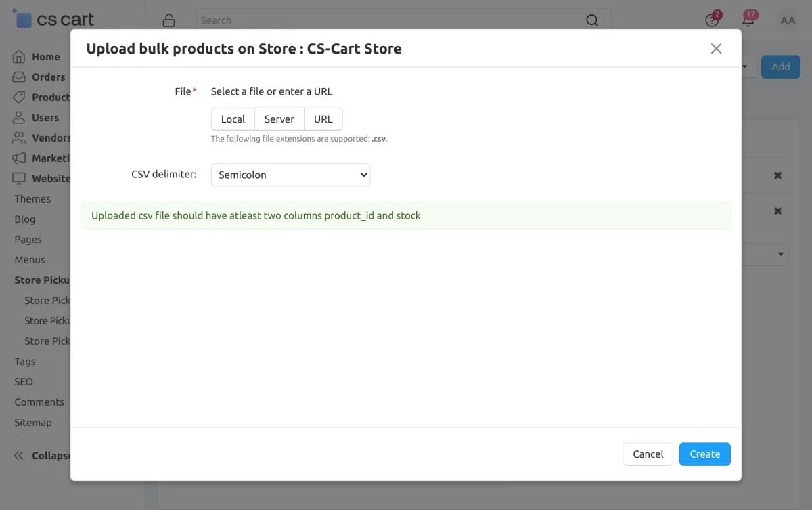The height and width of the screenshot is (510, 812).
Task: Open Pages in the sidebar
Action: [x=28, y=240]
